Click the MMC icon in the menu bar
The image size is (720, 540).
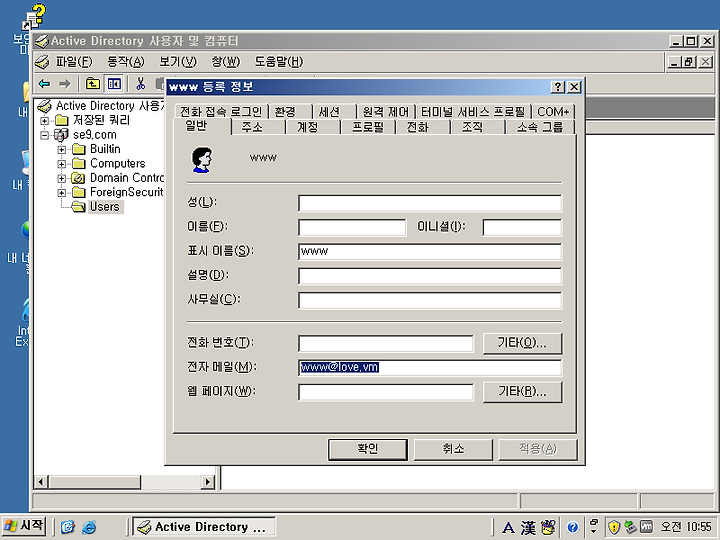42,62
